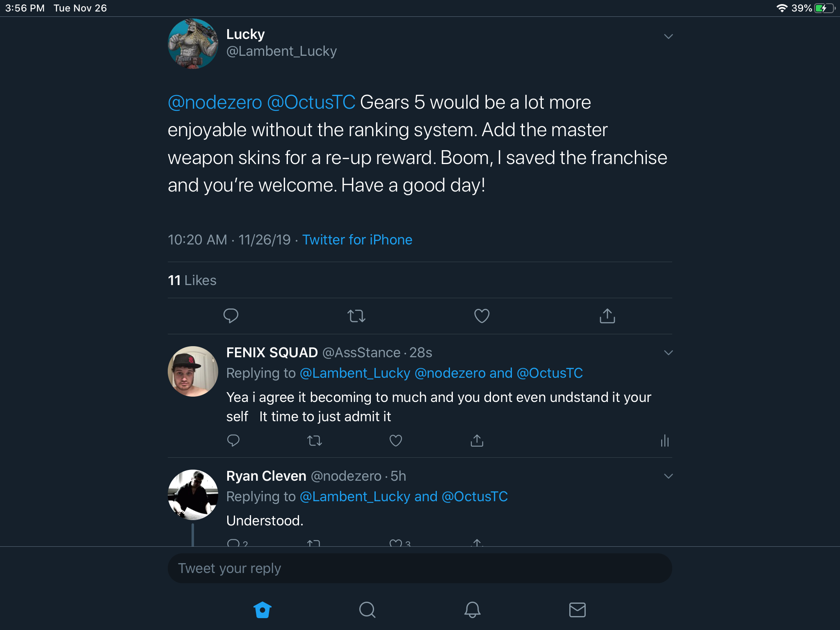Open options chevron on Lucky's tweet

668,37
